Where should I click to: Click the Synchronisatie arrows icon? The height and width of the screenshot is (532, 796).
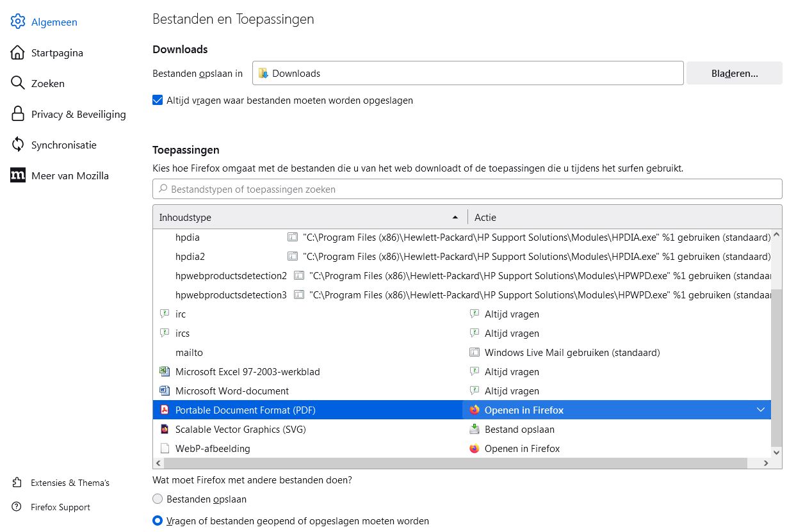pyautogui.click(x=18, y=145)
